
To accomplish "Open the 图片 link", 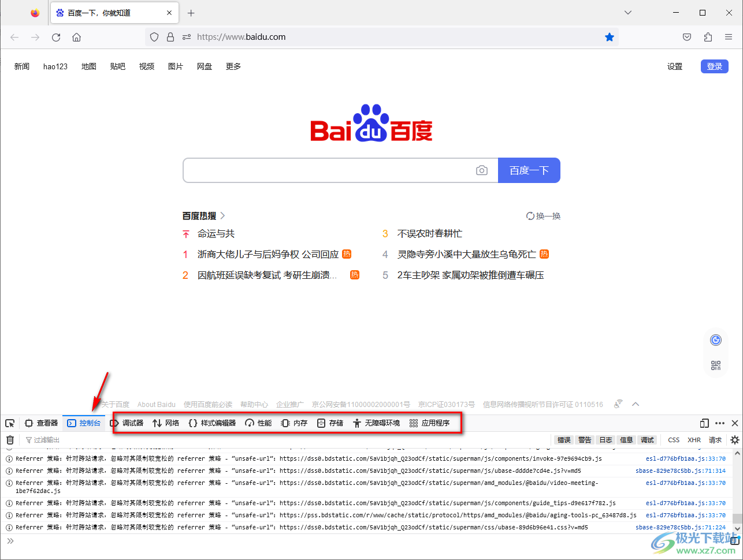I will pyautogui.click(x=176, y=66).
